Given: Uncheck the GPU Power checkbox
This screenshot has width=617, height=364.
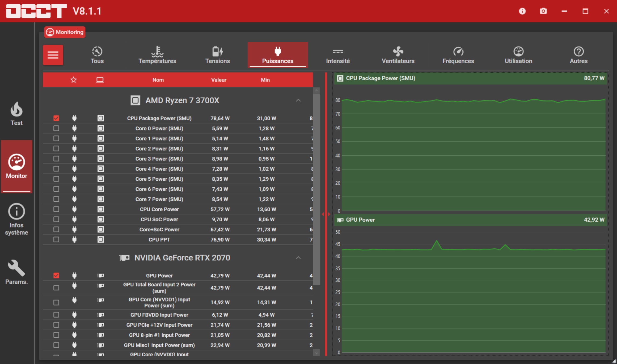Looking at the screenshot, I should pyautogui.click(x=56, y=275).
